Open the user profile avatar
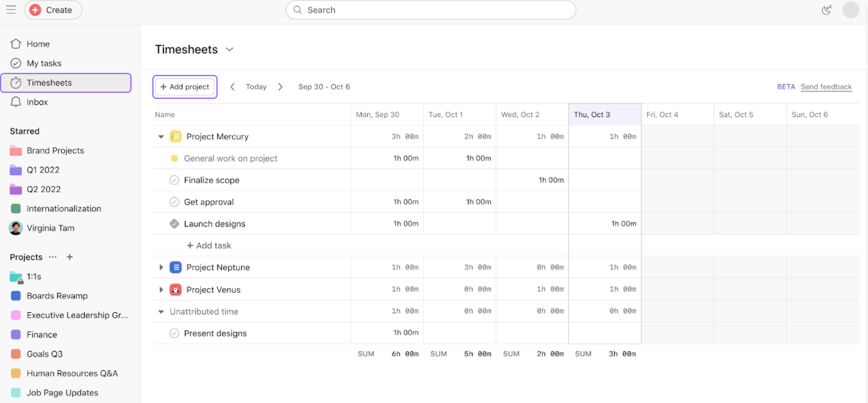 [x=851, y=10]
